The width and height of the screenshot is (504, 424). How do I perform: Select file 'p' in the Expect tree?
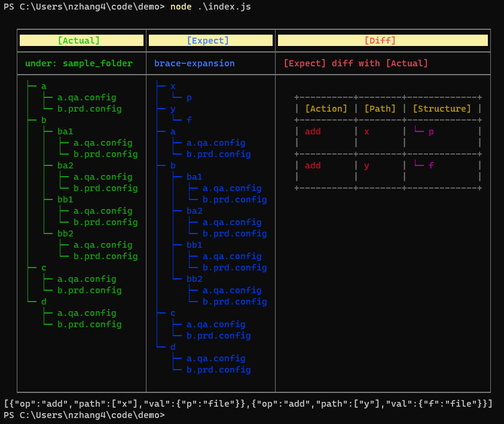pyautogui.click(x=189, y=98)
